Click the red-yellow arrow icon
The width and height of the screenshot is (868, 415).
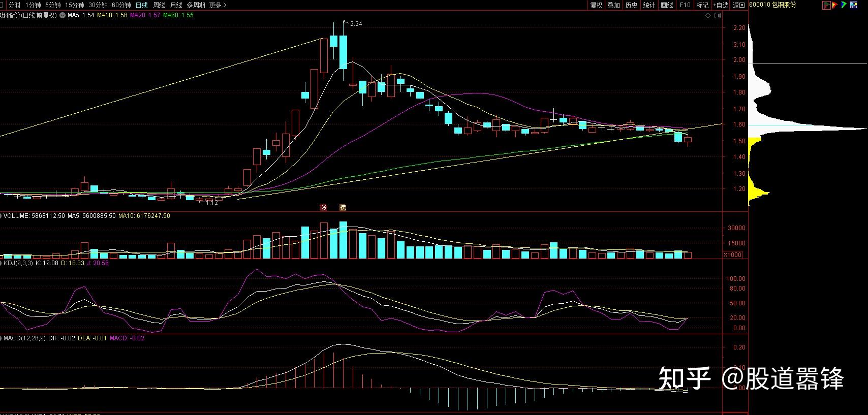(x=835, y=5)
